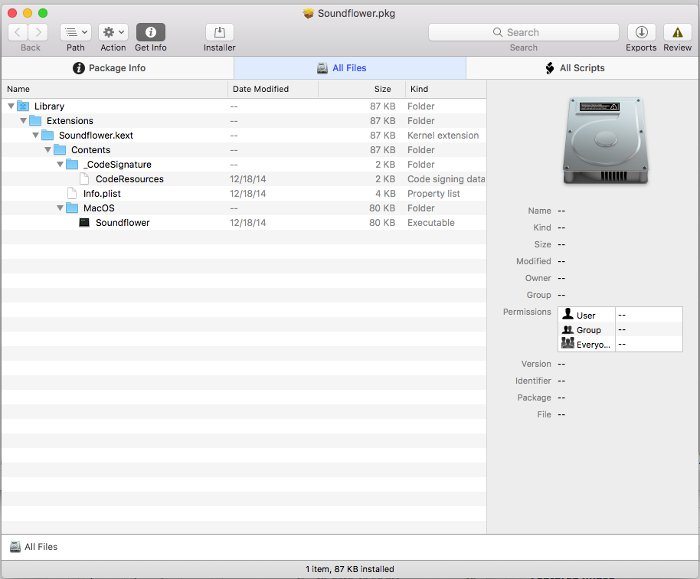Click the User permissions row

pos(620,315)
